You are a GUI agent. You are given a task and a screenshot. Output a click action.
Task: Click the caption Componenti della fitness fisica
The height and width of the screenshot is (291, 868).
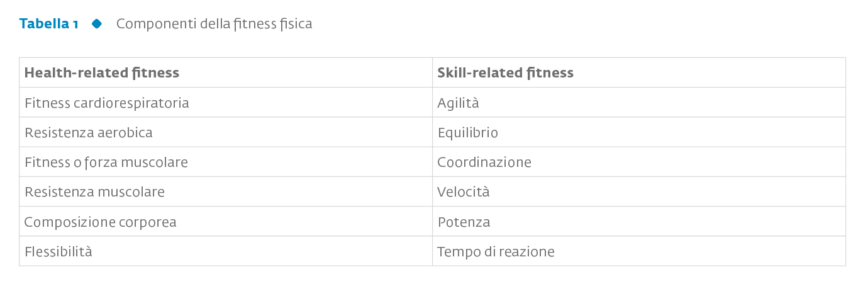(214, 24)
